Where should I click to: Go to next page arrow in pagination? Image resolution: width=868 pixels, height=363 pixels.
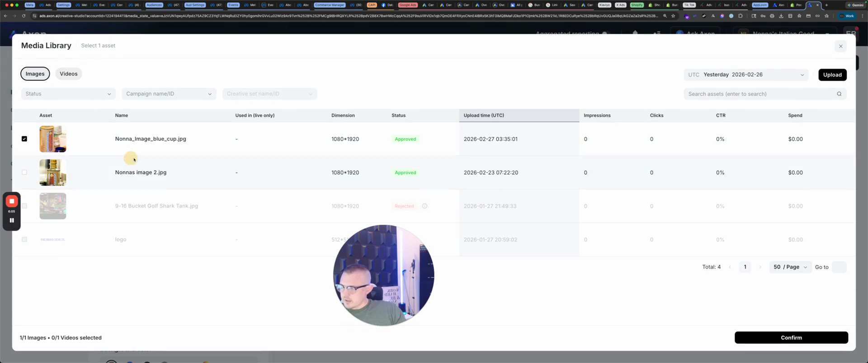coord(760,267)
